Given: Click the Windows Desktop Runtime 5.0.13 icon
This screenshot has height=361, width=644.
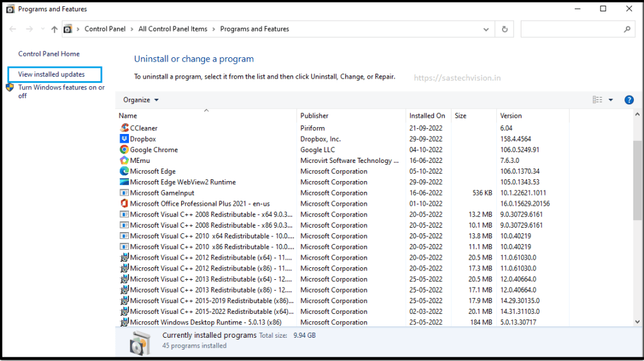Looking at the screenshot, I should [x=124, y=322].
